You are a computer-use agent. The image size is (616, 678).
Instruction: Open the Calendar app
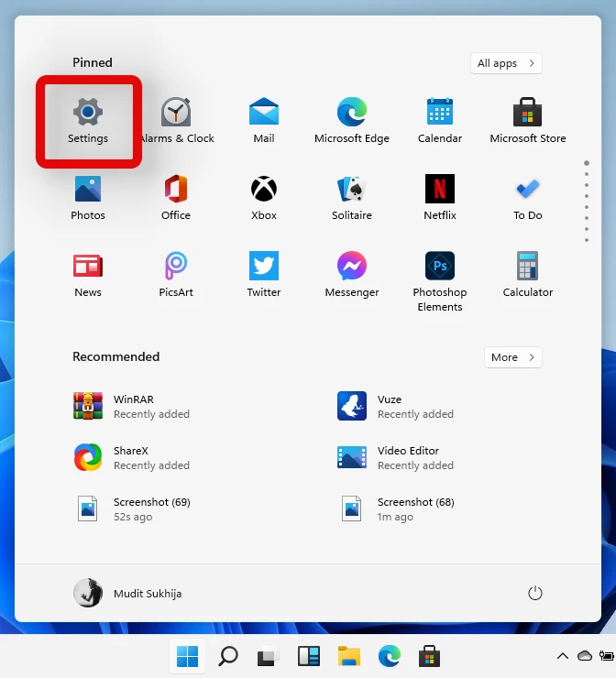point(439,121)
